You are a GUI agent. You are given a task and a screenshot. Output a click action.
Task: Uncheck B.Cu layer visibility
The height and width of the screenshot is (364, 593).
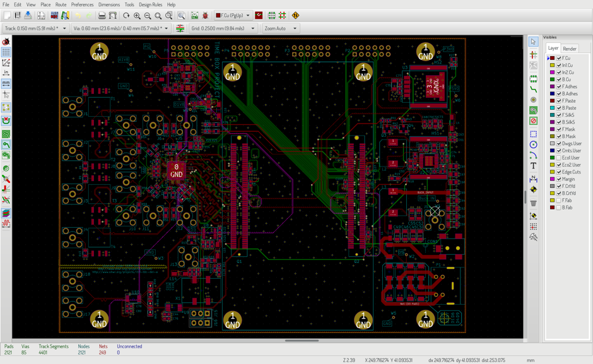pos(558,79)
